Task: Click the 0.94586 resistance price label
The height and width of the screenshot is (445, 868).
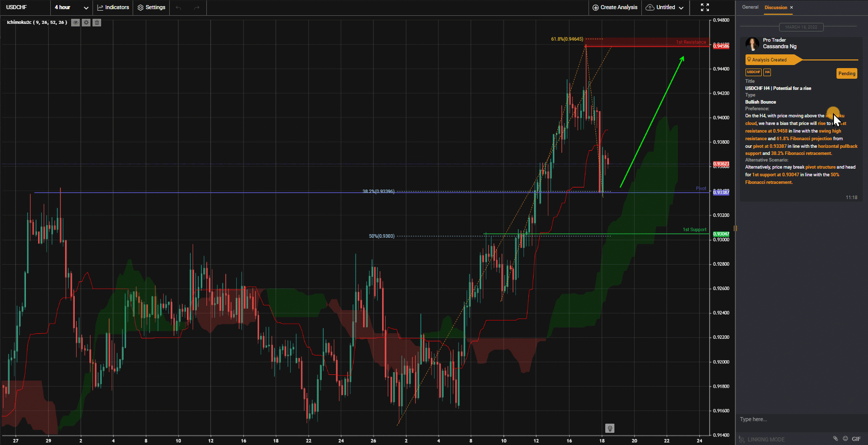Action: point(721,46)
